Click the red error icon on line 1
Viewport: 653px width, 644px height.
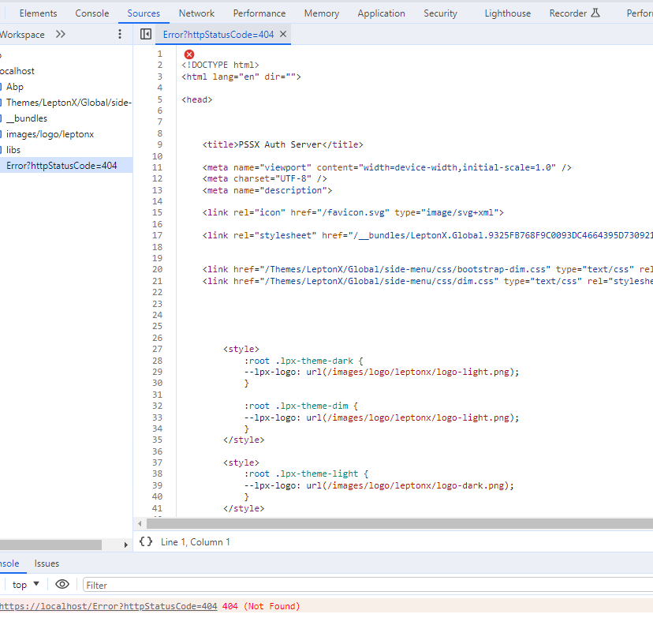click(189, 54)
